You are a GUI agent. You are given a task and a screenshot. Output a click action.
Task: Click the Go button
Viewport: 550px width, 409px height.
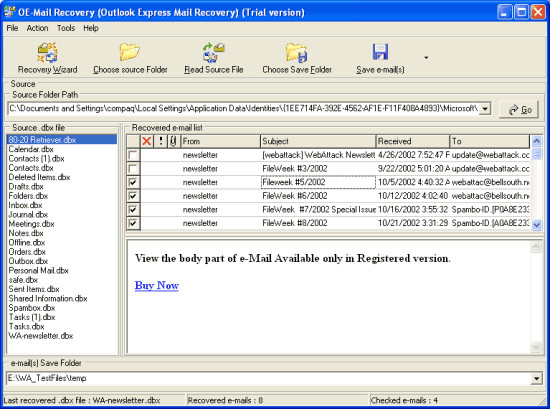tap(519, 110)
